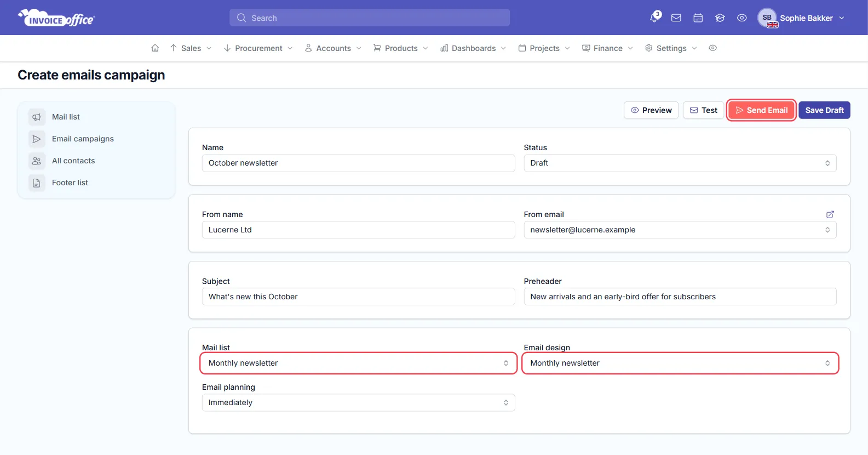The width and height of the screenshot is (868, 455).
Task: Open the Status dropdown showing Draft
Action: (680, 163)
